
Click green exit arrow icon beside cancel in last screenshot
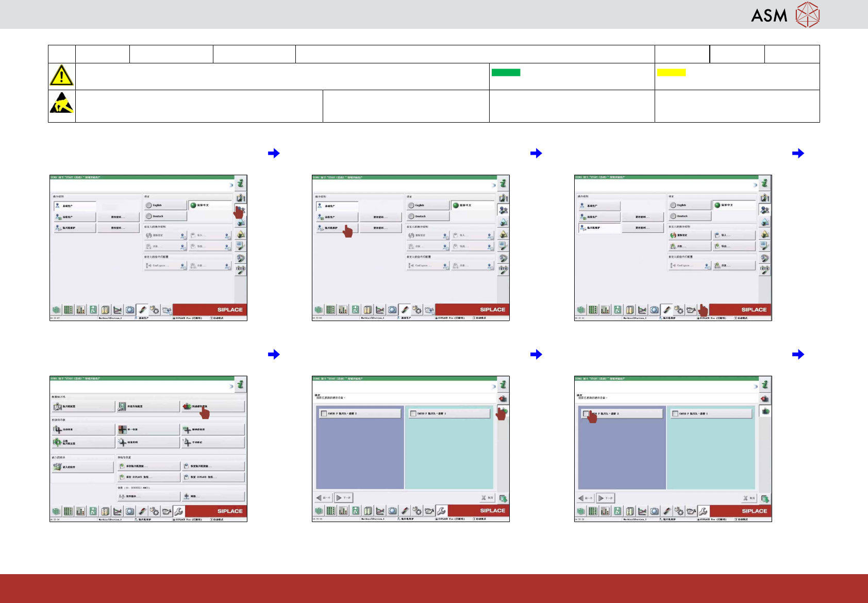pyautogui.click(x=765, y=498)
